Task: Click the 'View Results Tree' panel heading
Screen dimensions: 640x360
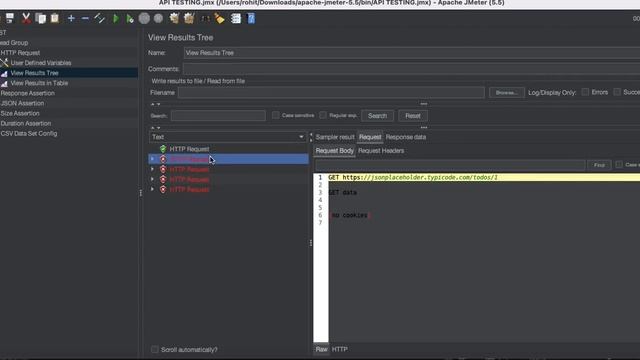Action: 180,38
